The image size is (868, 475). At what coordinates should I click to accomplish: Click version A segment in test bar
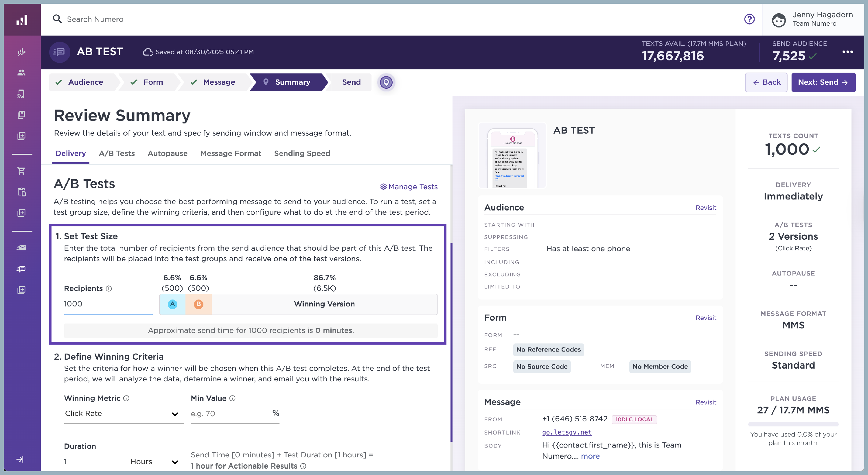[172, 304]
